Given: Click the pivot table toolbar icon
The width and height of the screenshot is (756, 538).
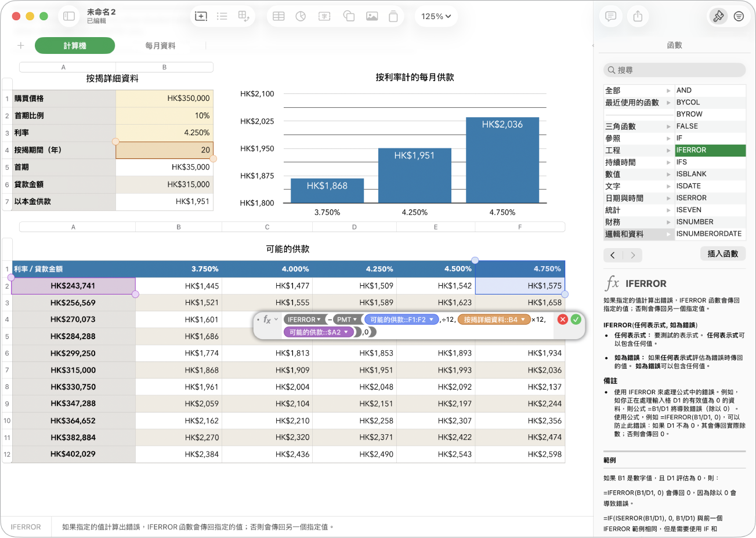Looking at the screenshot, I should 244,16.
